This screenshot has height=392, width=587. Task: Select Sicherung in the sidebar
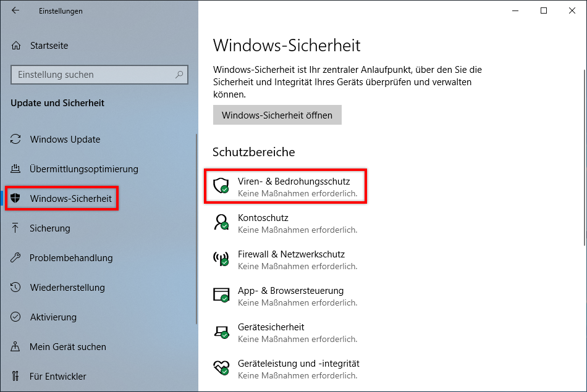[x=49, y=228]
